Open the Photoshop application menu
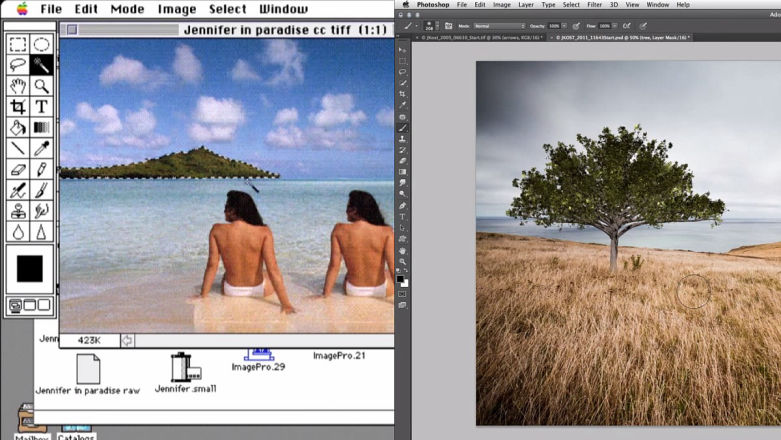This screenshot has width=781, height=440. (x=432, y=4)
